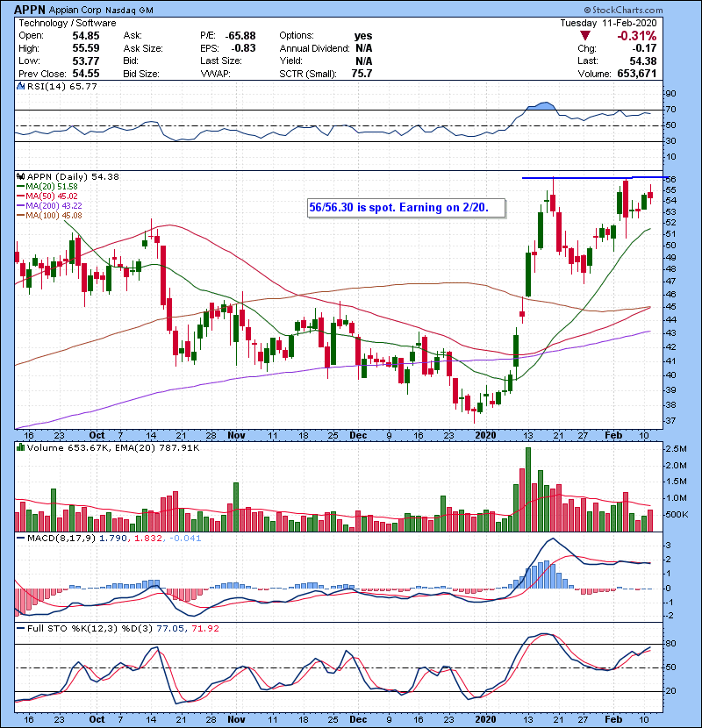Screen dimensions: 702x728
Task: Click the '56/56.30 is spot' annotation box
Action: point(406,208)
